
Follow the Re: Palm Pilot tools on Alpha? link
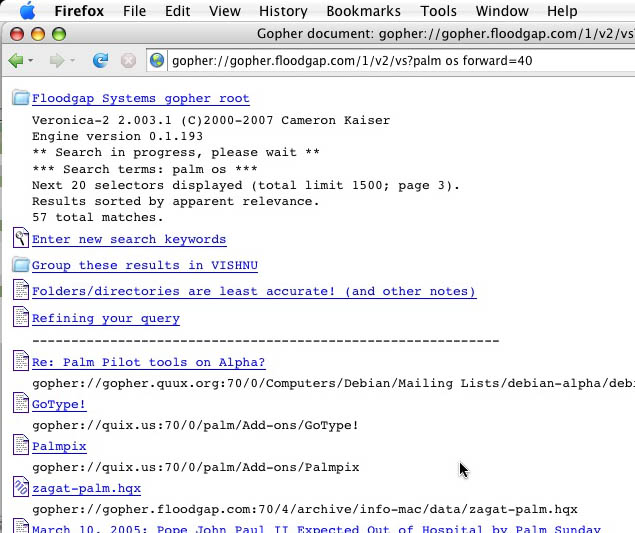point(148,362)
